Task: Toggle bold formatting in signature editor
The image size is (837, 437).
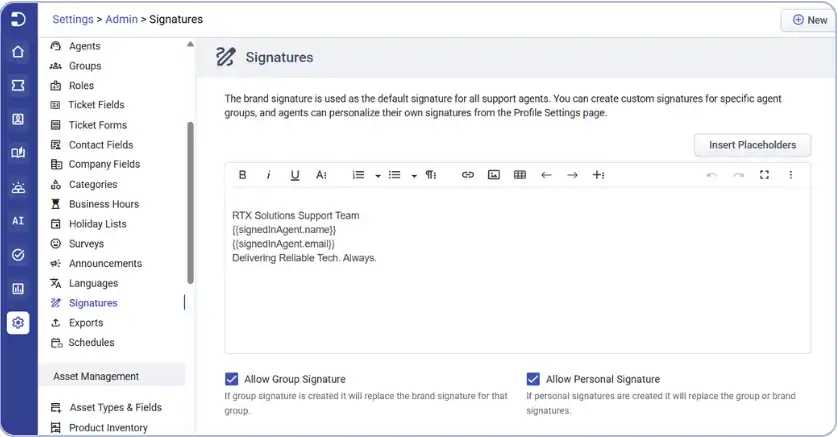Action: coord(242,174)
